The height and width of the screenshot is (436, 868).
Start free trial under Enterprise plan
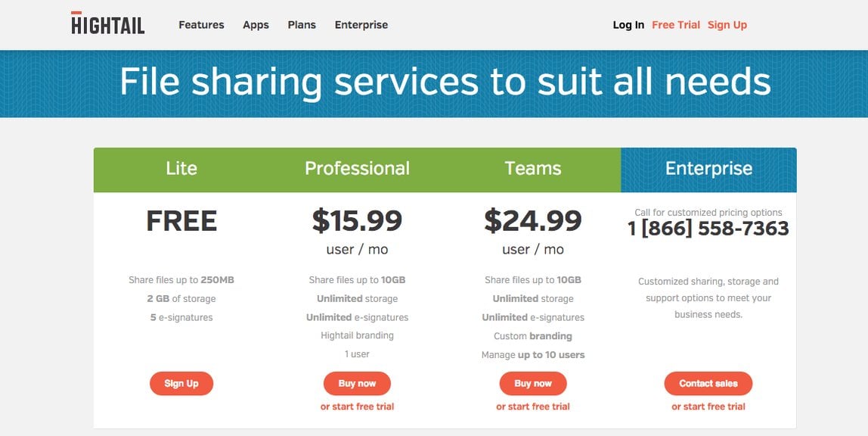708,406
